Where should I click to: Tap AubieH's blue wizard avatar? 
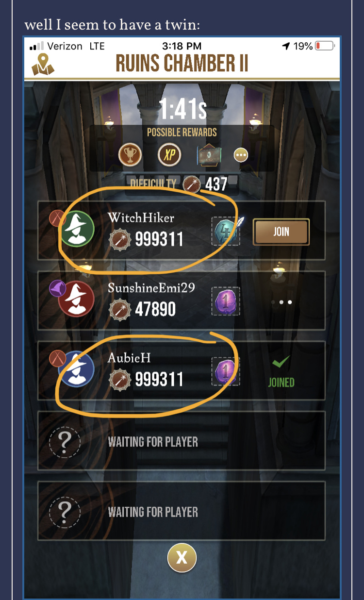tap(77, 369)
